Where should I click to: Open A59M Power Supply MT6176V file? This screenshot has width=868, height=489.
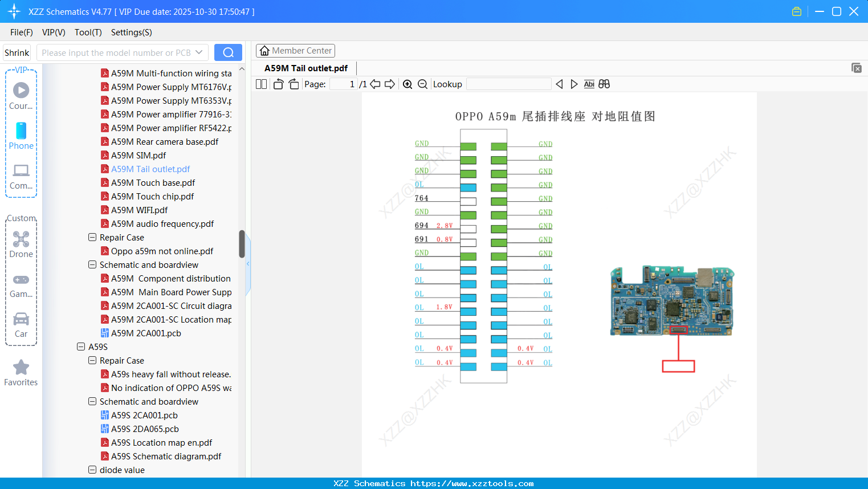[x=166, y=87]
